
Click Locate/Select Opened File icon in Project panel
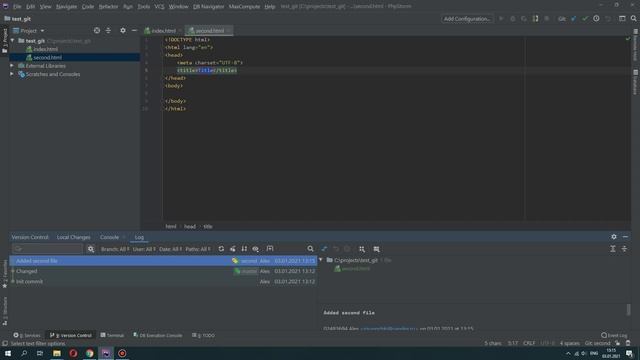(97, 31)
